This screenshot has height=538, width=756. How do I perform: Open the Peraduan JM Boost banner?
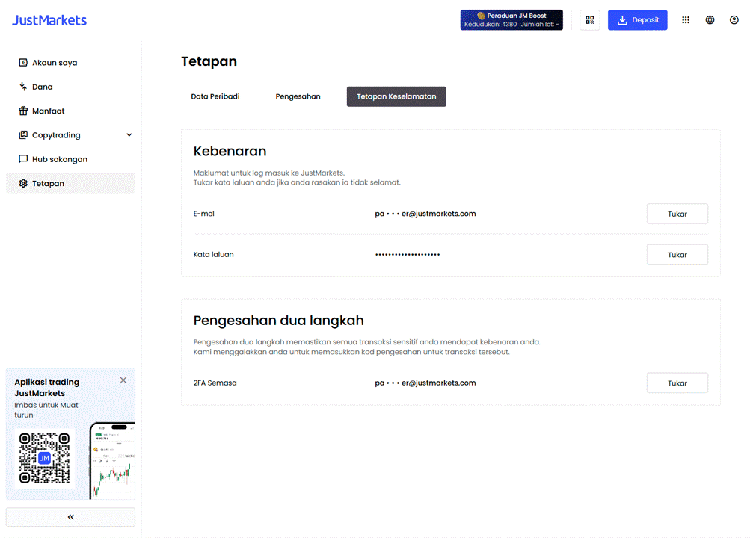511,19
